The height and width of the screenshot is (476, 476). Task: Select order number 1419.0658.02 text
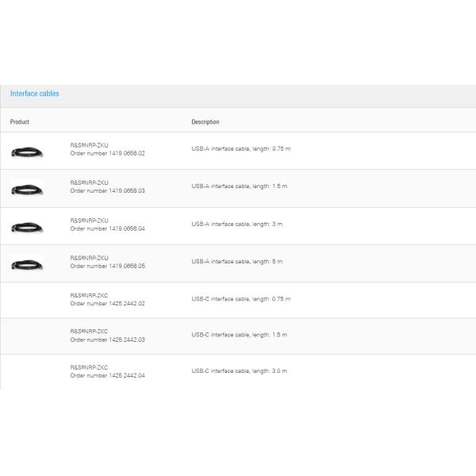point(107,153)
